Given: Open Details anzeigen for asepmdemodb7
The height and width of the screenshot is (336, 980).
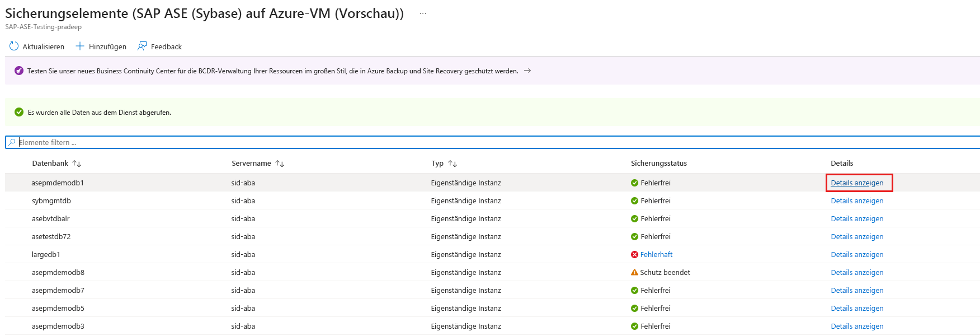Looking at the screenshot, I should point(857,290).
